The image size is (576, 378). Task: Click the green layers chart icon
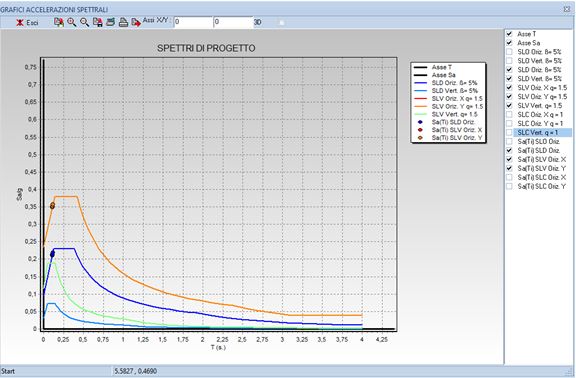tap(110, 22)
